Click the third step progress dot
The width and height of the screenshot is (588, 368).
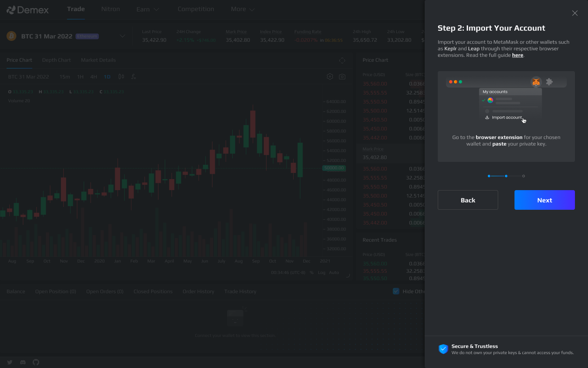[523, 176]
